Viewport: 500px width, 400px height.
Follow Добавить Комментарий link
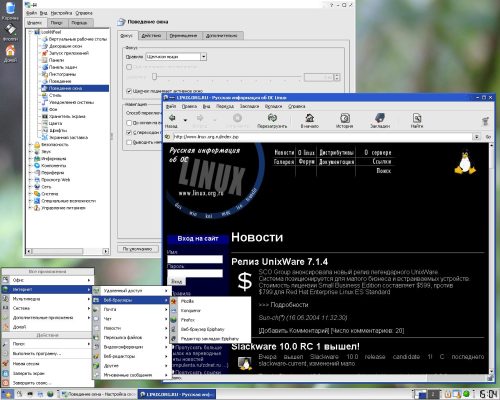[294, 331]
